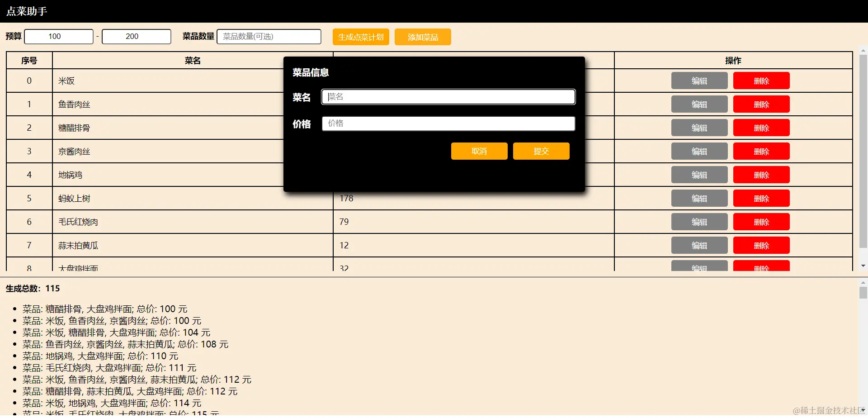Click the 鱼香肉丝 dish name cell
Image resolution: width=868 pixels, height=418 pixels.
(x=168, y=104)
